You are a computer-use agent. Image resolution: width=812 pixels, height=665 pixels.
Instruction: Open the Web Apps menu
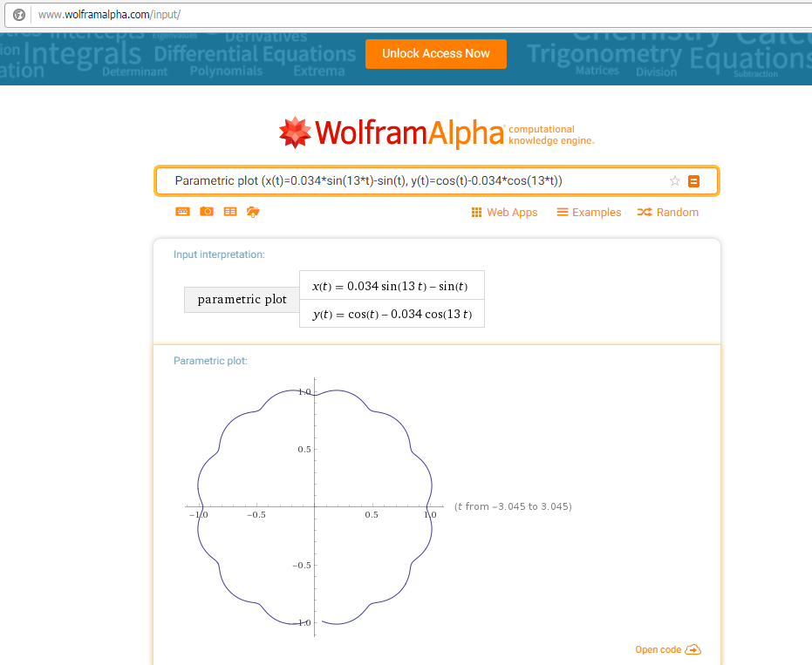click(504, 213)
